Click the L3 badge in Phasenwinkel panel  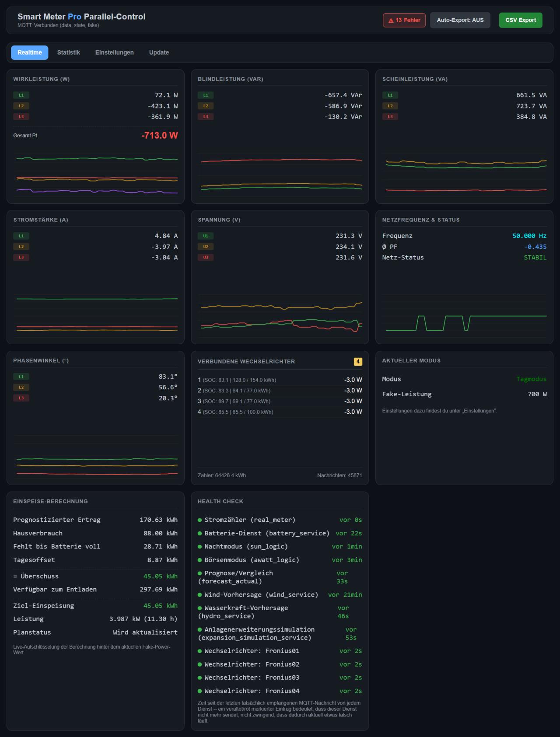pos(21,398)
